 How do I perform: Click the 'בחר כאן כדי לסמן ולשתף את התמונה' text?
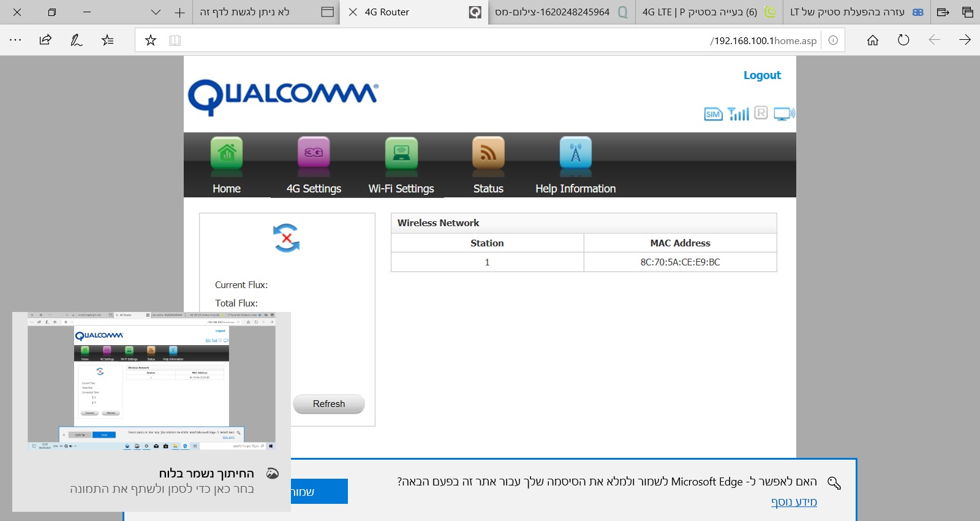pyautogui.click(x=162, y=489)
